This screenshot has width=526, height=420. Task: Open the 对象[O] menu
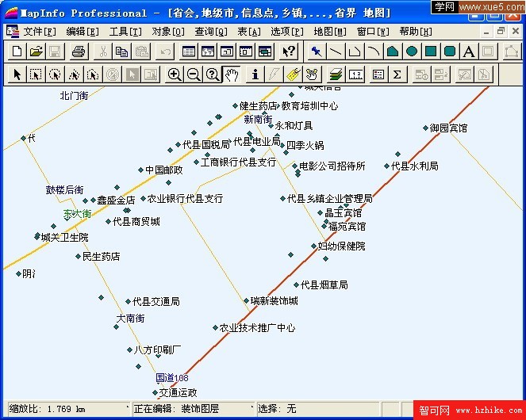pyautogui.click(x=168, y=32)
